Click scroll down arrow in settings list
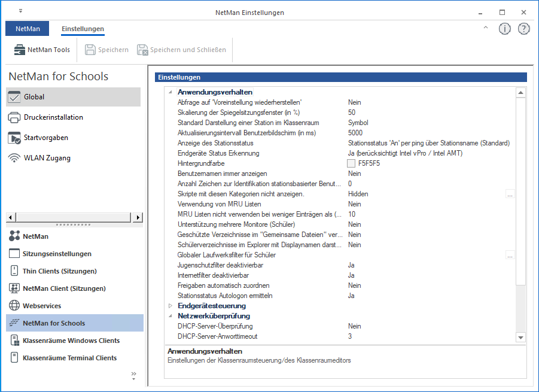539x392 pixels. click(x=520, y=338)
